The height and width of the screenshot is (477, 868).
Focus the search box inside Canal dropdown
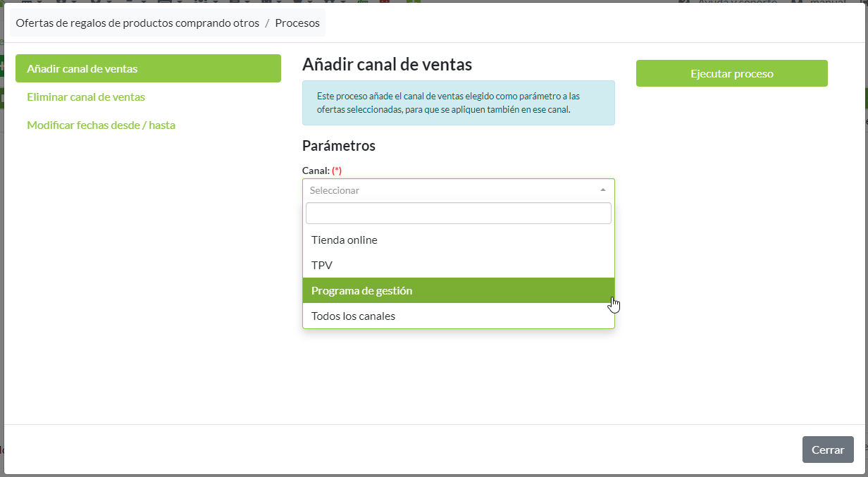458,213
